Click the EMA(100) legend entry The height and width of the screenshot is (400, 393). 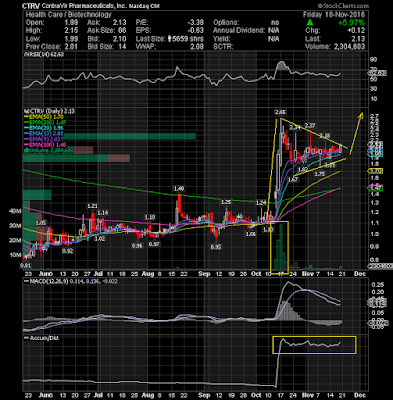(x=46, y=145)
